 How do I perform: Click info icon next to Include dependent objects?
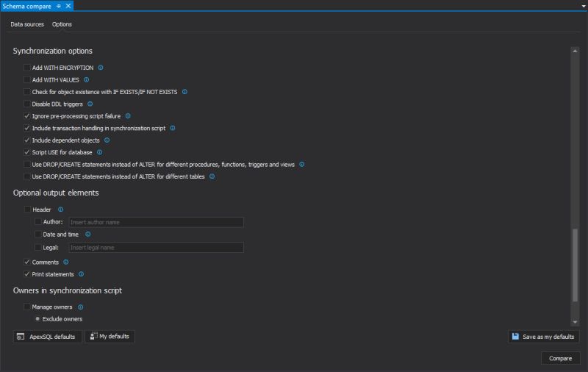[x=107, y=140]
